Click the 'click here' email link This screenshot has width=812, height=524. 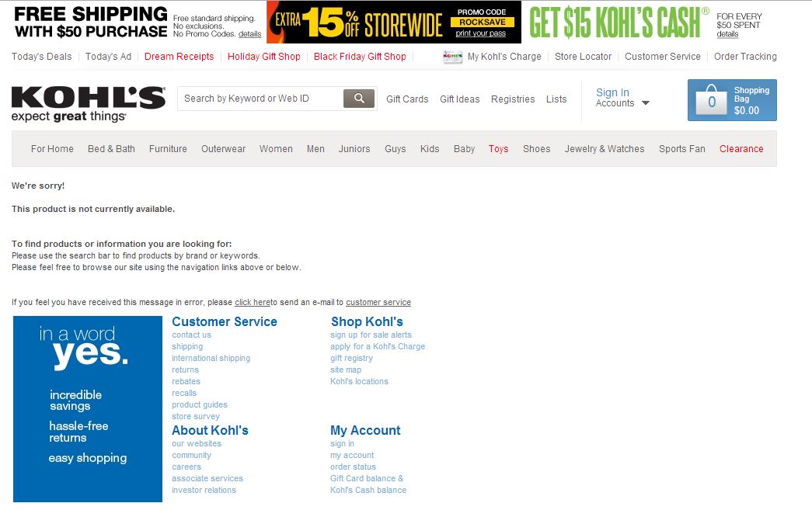[253, 303]
